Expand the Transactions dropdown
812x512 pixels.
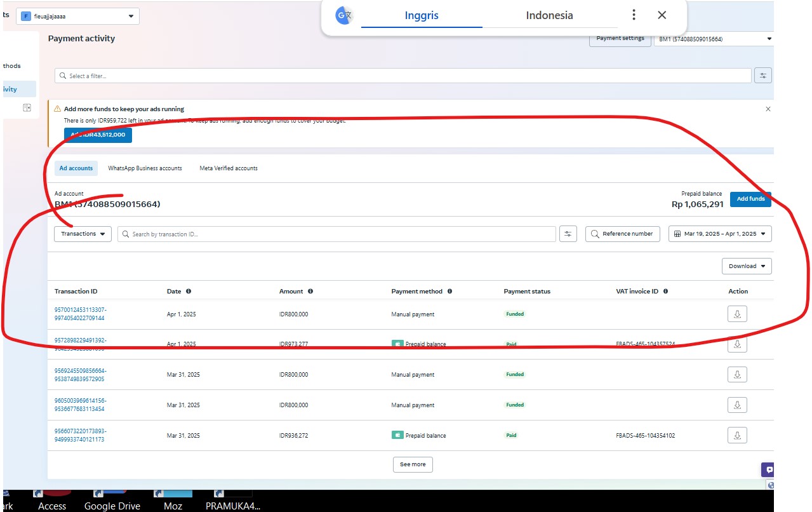click(x=83, y=234)
